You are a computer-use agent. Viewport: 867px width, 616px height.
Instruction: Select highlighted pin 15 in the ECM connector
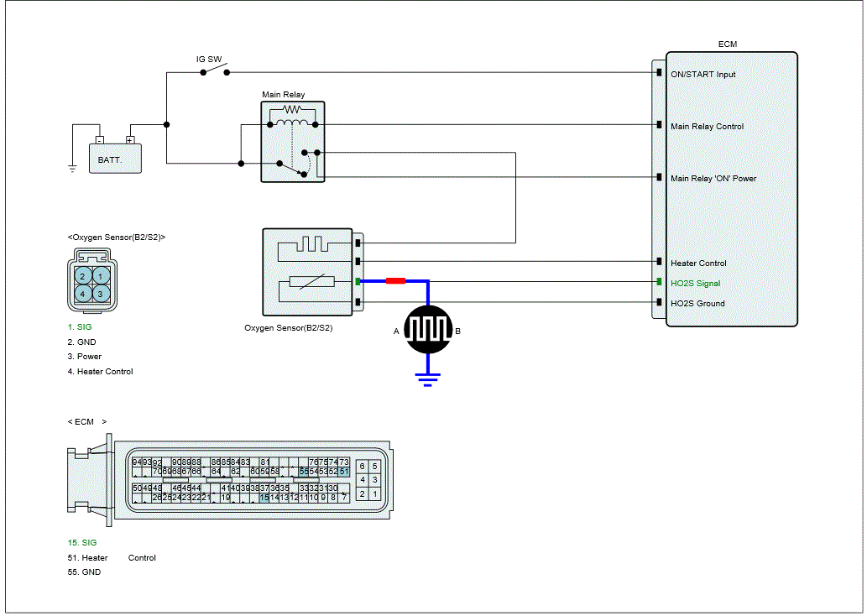[x=264, y=498]
